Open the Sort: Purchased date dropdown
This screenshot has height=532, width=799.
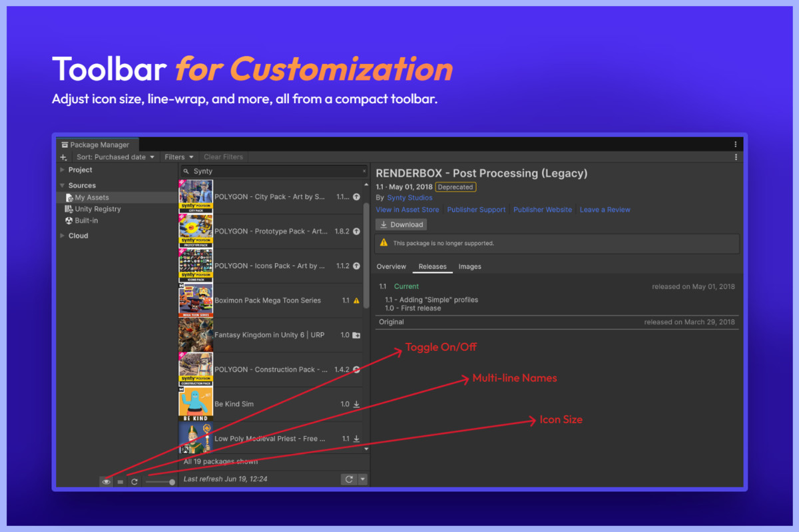point(116,157)
